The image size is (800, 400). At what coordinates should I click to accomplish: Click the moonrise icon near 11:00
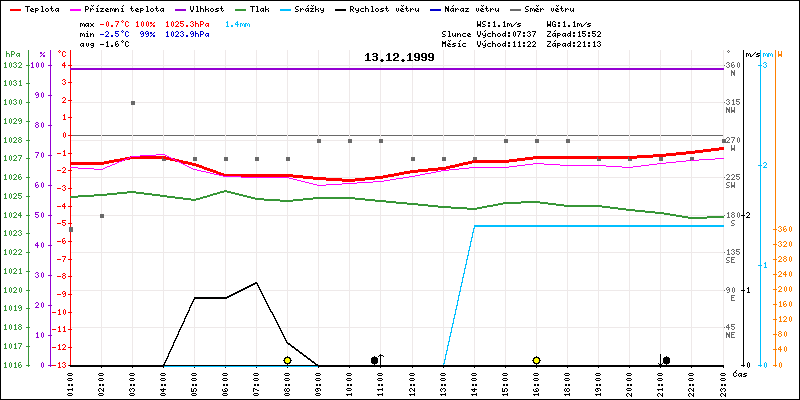coord(376,360)
